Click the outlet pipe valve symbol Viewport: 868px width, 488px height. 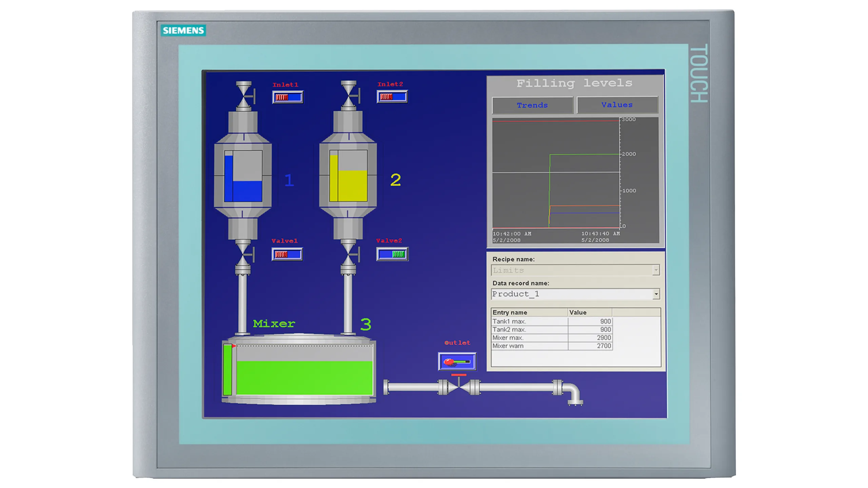tap(458, 387)
